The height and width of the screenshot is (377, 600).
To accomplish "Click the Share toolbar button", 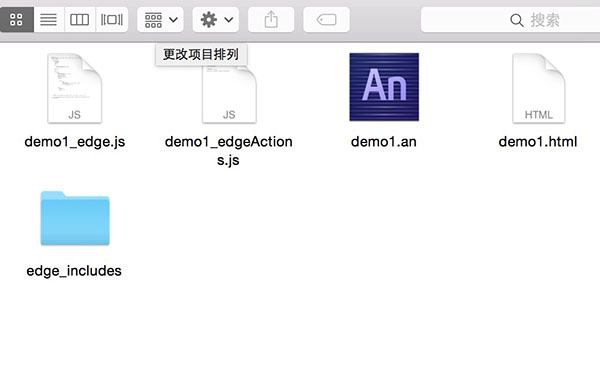I will click(x=271, y=20).
